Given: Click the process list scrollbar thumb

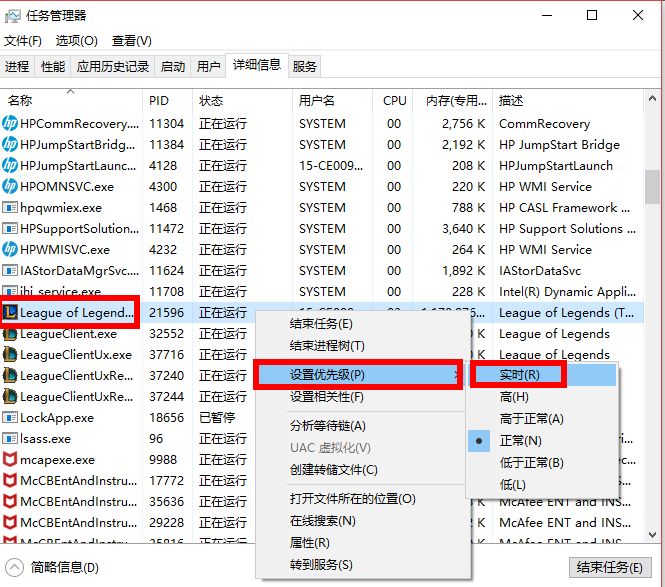Looking at the screenshot, I should click(652, 187).
